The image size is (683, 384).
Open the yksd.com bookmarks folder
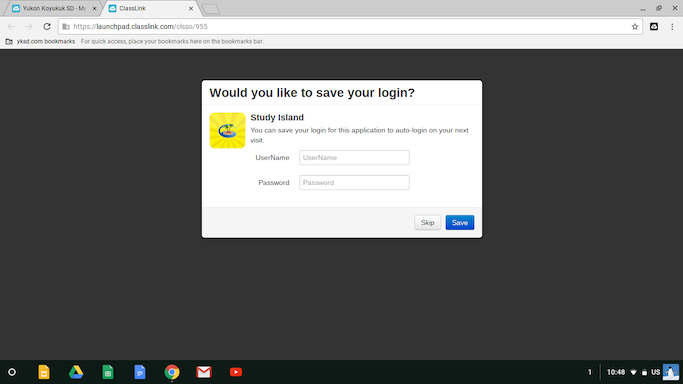[x=40, y=41]
